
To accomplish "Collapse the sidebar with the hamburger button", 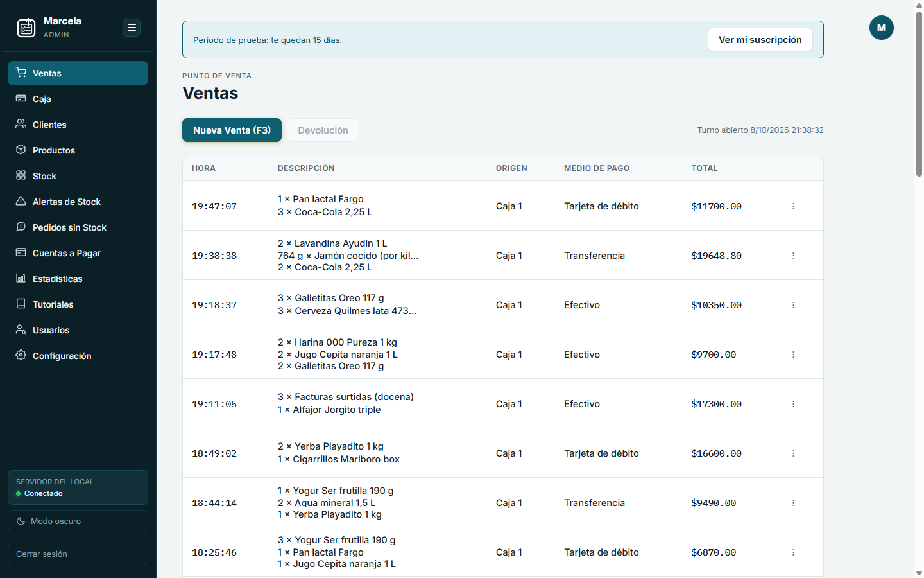I will pyautogui.click(x=132, y=28).
